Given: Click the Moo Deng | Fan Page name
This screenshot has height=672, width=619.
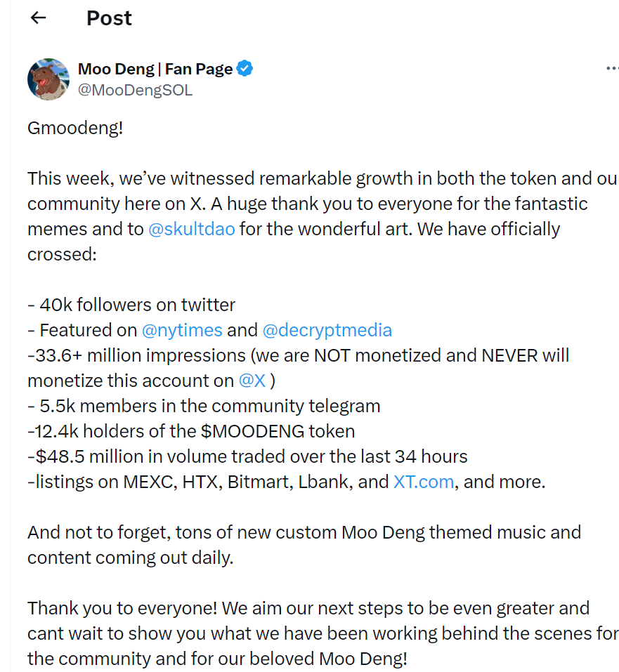Looking at the screenshot, I should point(155,69).
